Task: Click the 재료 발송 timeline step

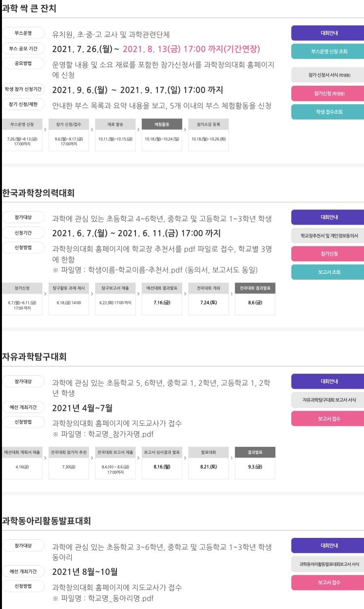Action: point(115,134)
